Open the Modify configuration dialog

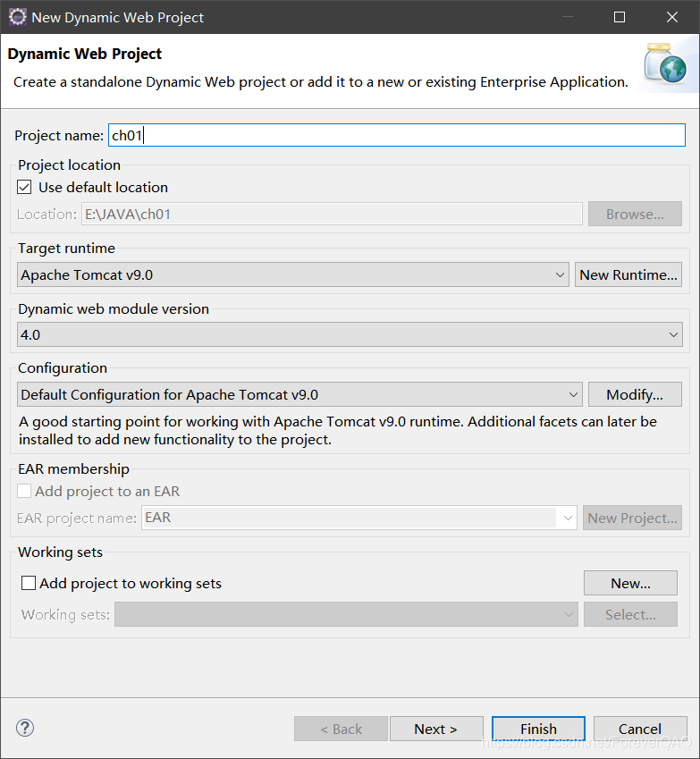pyautogui.click(x=635, y=394)
